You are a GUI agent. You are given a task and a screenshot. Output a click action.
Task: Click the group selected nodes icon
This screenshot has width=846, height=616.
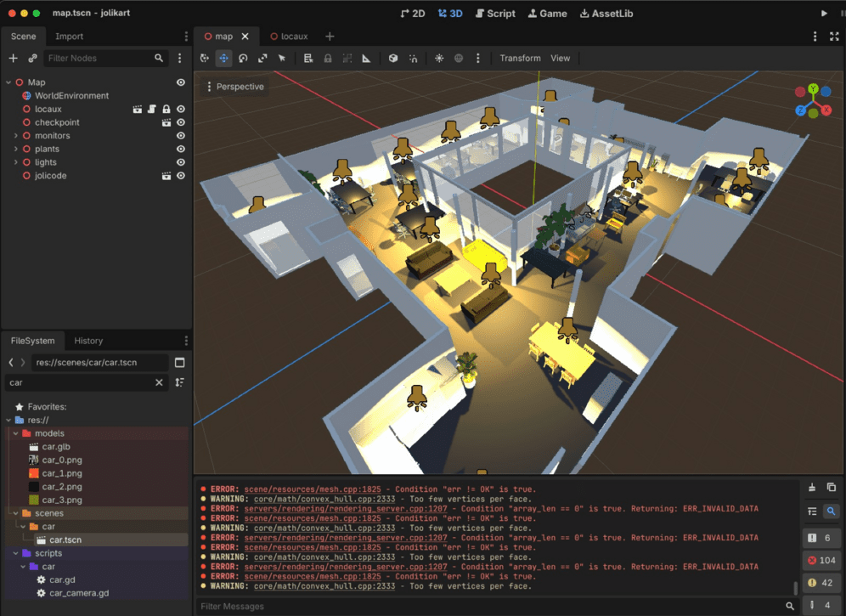point(347,59)
